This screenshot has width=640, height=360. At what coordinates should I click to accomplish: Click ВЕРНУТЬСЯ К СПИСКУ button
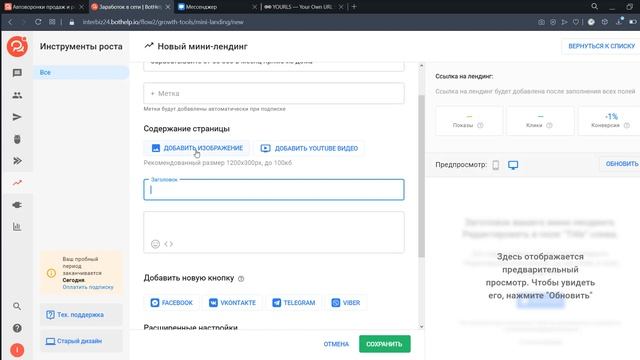(x=601, y=46)
